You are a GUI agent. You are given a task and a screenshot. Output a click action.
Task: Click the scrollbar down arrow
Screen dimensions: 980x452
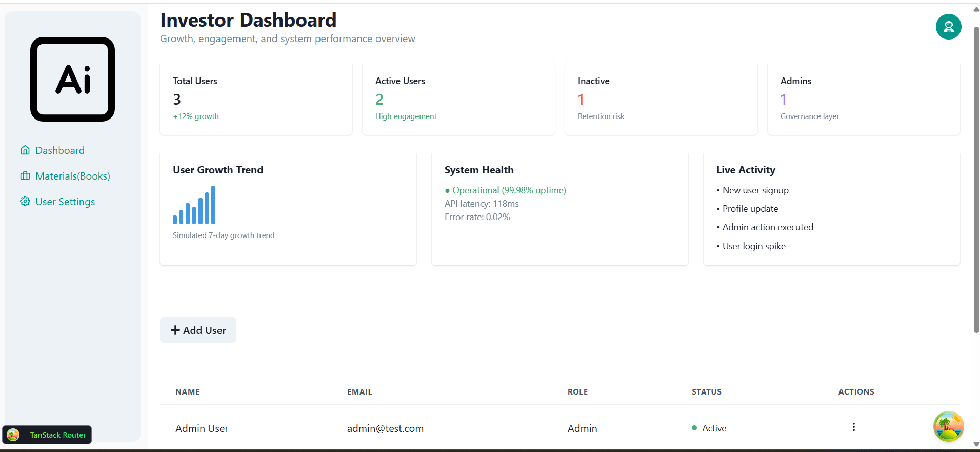[976, 444]
